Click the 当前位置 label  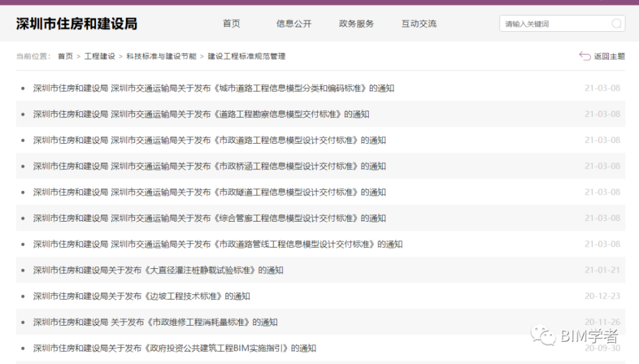pyautogui.click(x=33, y=56)
